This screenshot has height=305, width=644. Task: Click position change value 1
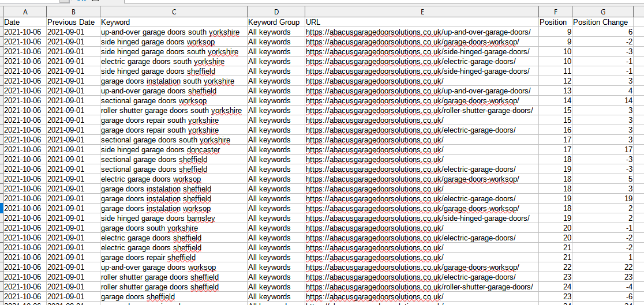[x=602, y=257]
